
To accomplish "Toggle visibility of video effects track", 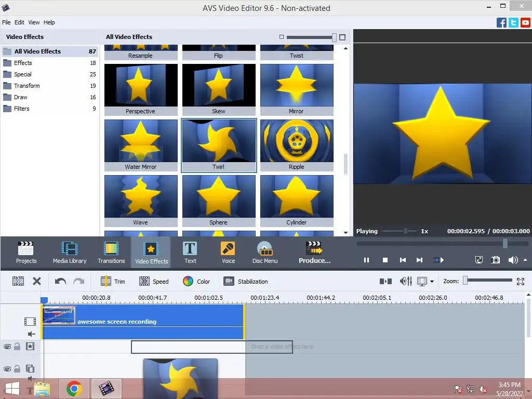I will pyautogui.click(x=7, y=347).
